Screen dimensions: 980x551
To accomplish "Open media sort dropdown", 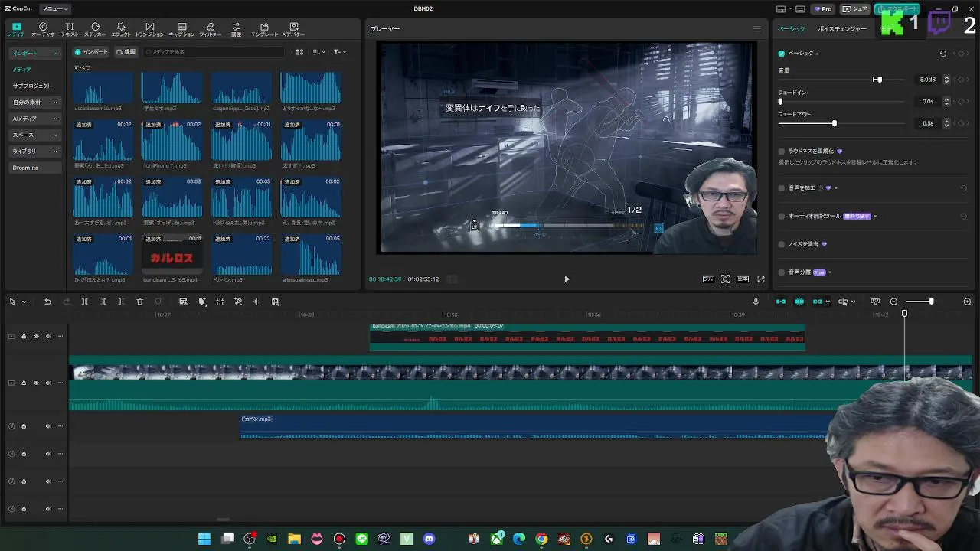I will 319,52.
